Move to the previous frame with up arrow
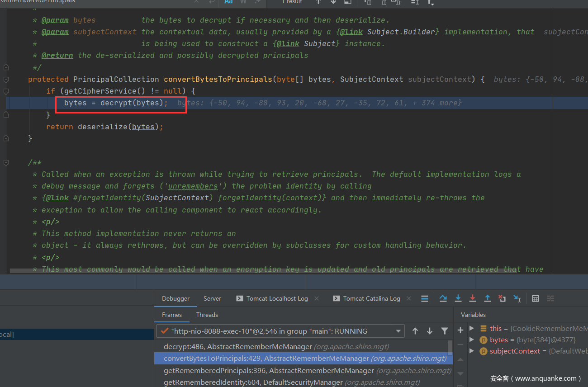 pyautogui.click(x=415, y=331)
